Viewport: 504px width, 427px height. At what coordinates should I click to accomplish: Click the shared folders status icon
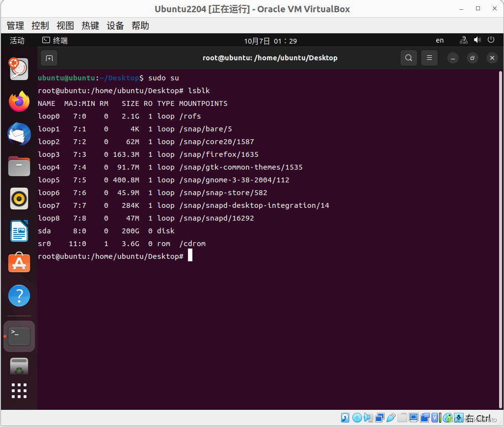402,418
